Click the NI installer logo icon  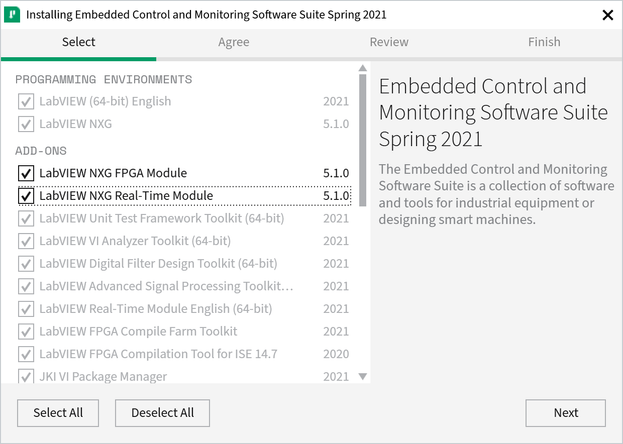pyautogui.click(x=13, y=16)
